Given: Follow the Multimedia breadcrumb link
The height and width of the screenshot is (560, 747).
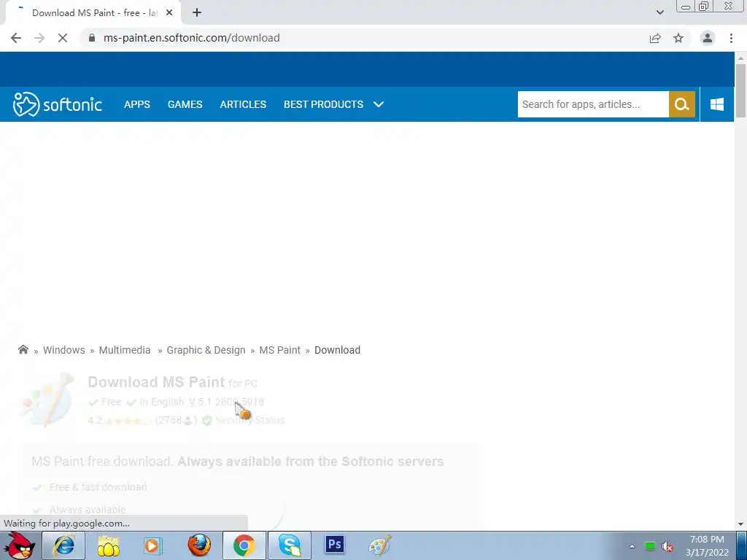Looking at the screenshot, I should [125, 350].
